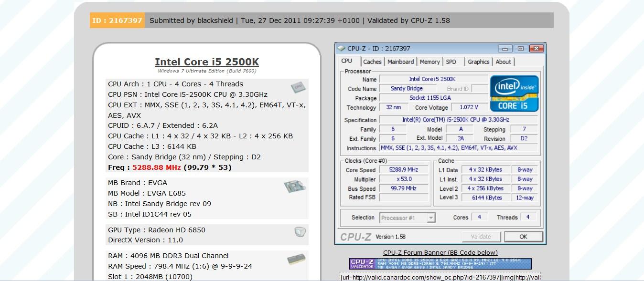Click the greyed Validate button

pyautogui.click(x=481, y=237)
